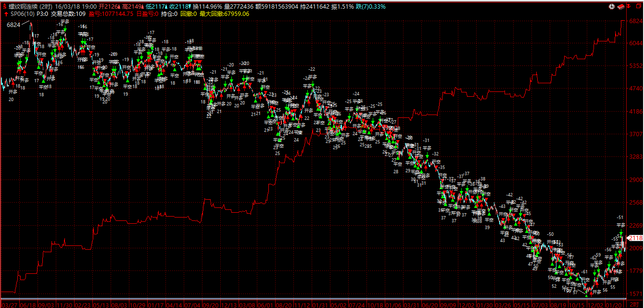Click the 01/20 date on the time axis
This screenshot has width=644, height=308.
613,305
